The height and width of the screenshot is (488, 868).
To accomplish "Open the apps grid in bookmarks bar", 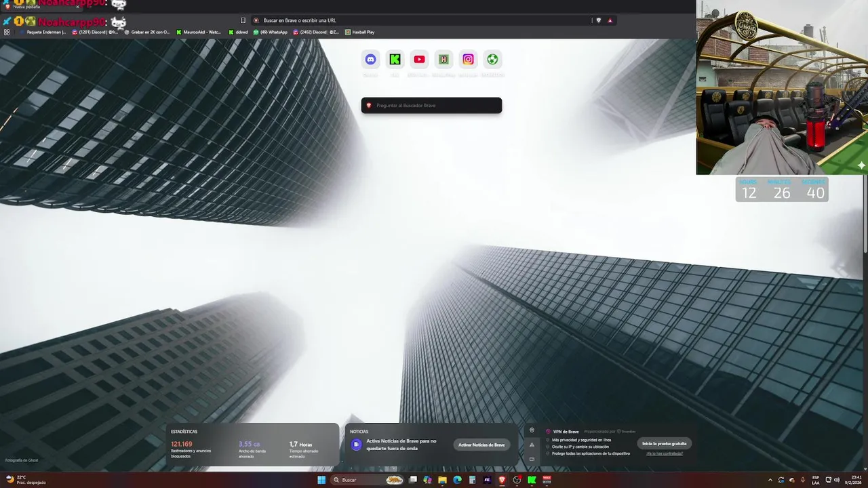I will (x=7, y=32).
